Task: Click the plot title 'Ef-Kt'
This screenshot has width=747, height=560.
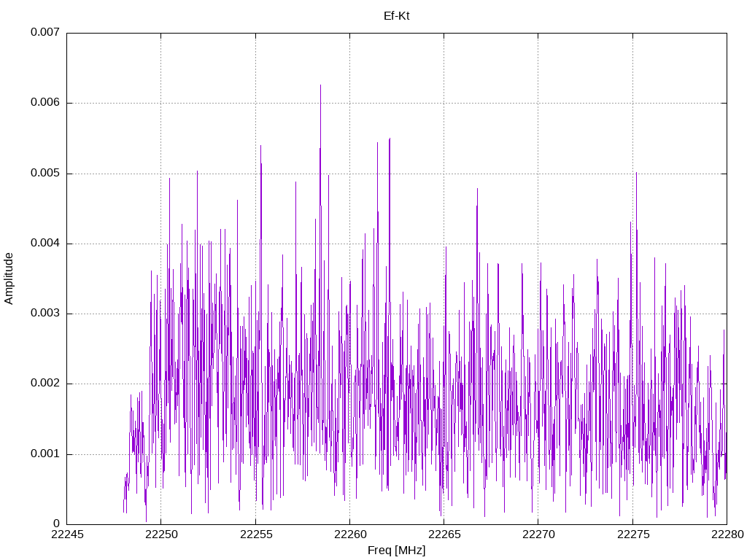Action: point(396,16)
